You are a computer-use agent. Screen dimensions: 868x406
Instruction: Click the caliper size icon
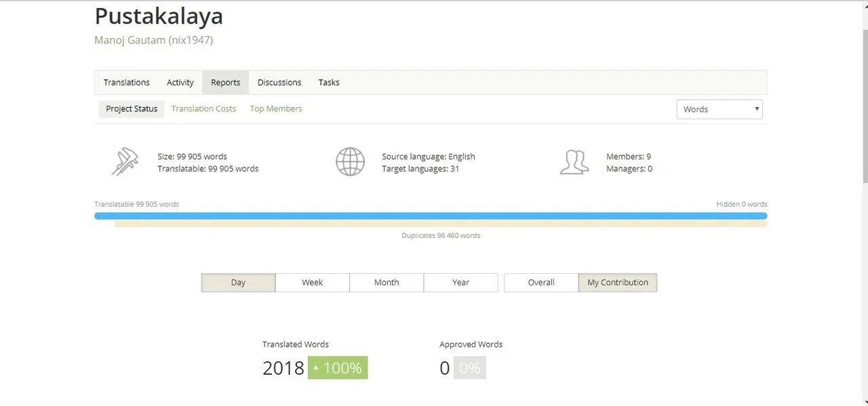(125, 162)
